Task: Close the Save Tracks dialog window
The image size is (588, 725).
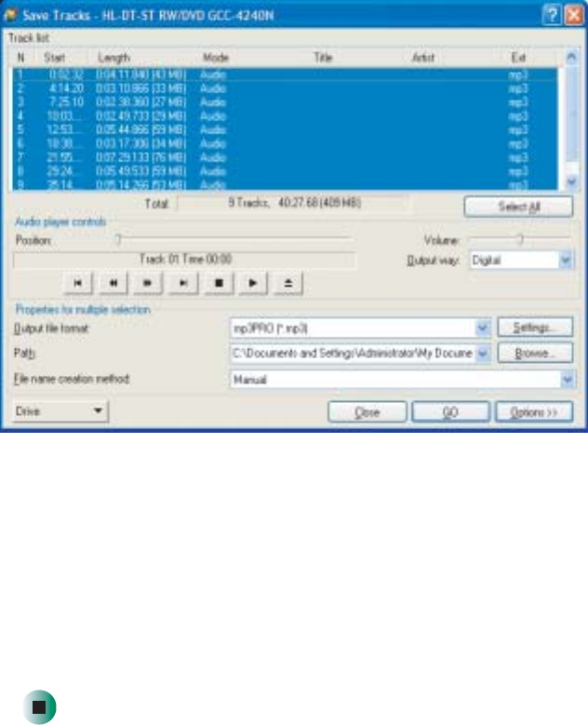Action: point(574,15)
